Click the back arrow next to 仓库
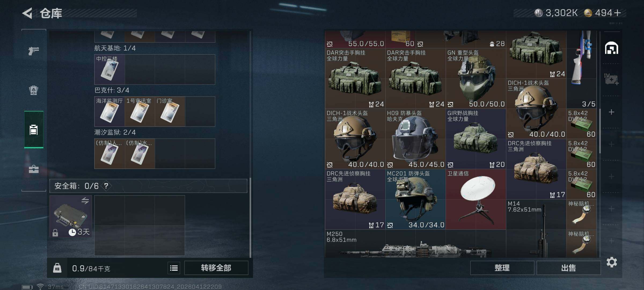 (27, 13)
